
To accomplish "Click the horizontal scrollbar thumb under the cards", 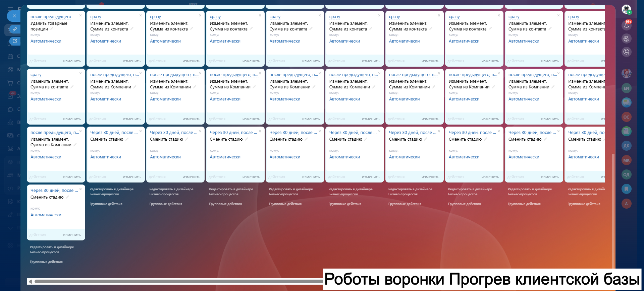I will click(178, 282).
